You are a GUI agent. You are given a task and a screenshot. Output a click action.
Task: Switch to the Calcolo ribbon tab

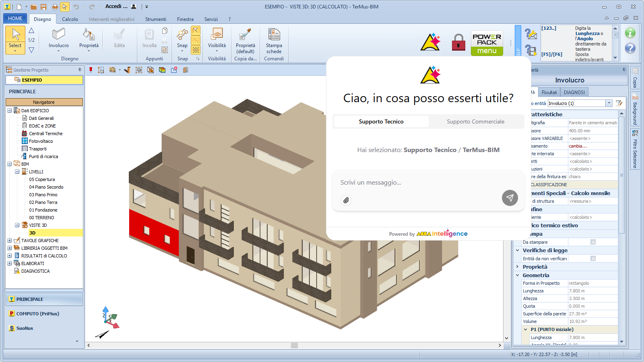[x=70, y=19]
